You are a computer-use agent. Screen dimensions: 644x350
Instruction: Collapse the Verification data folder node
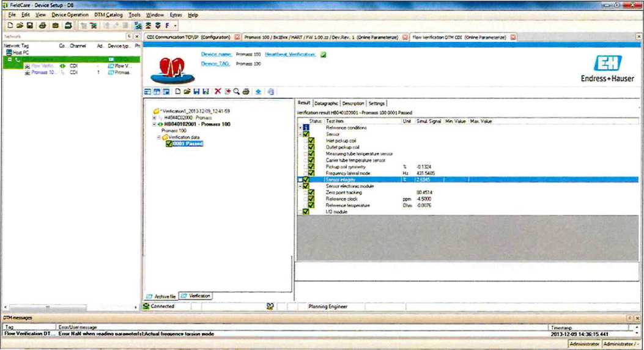tap(158, 137)
